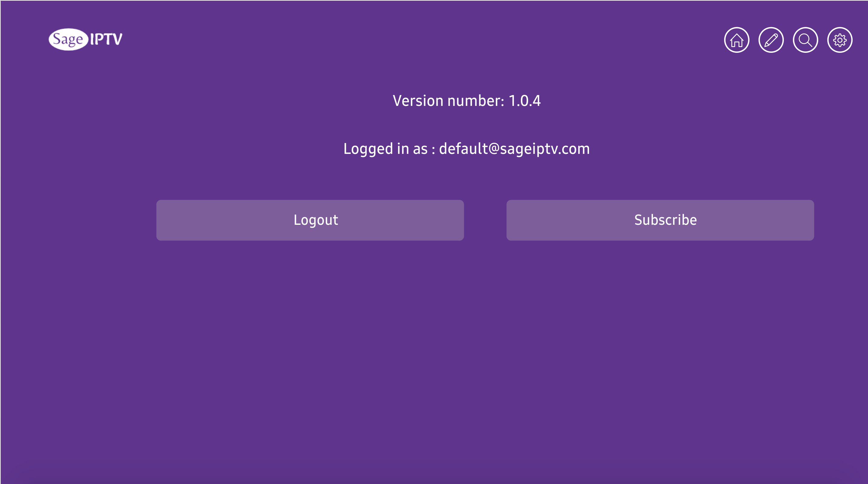
Task: Log out with the Logout button
Action: [310, 220]
